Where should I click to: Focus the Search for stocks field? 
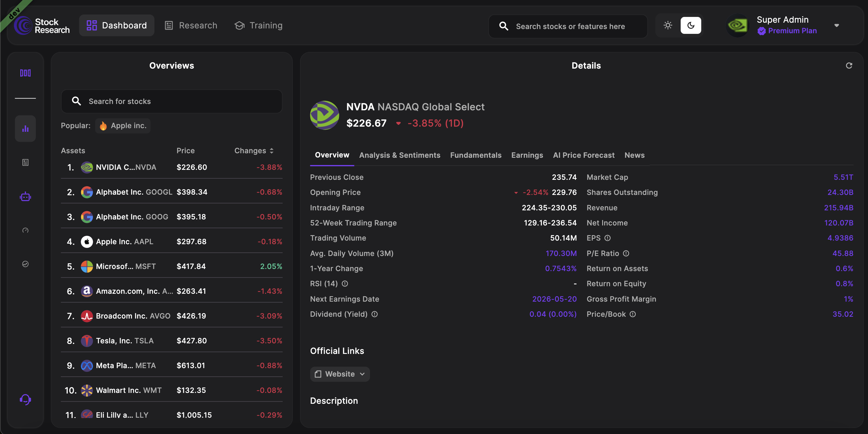tap(171, 101)
